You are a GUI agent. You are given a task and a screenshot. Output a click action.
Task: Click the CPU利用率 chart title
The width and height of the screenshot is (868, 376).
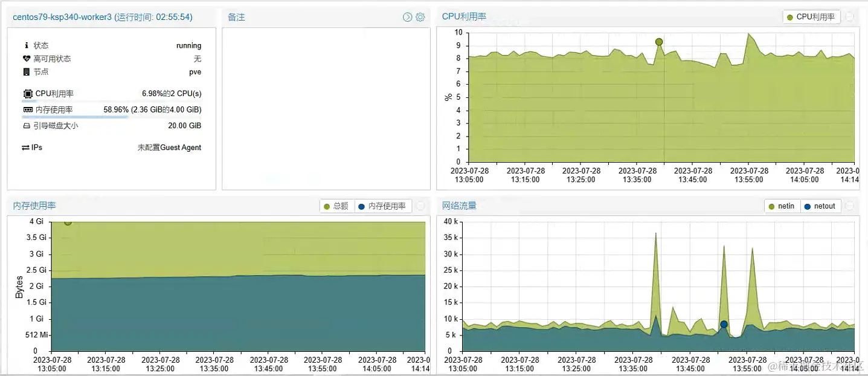click(464, 17)
